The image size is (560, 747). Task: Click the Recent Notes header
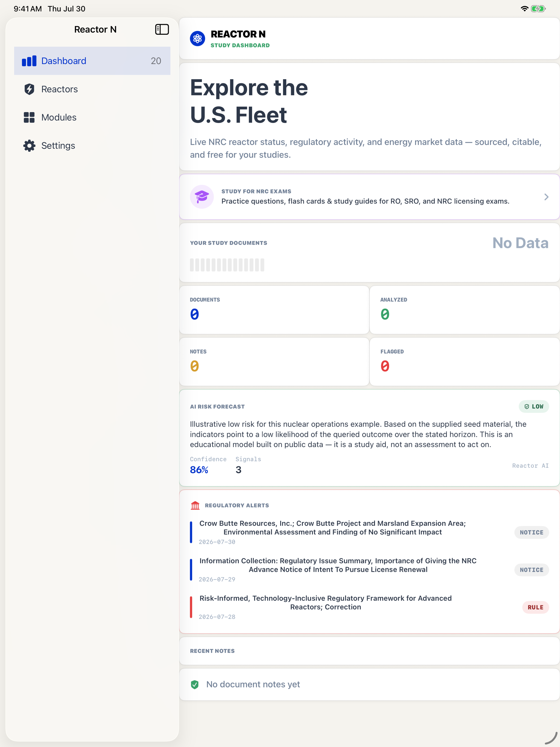[212, 651]
